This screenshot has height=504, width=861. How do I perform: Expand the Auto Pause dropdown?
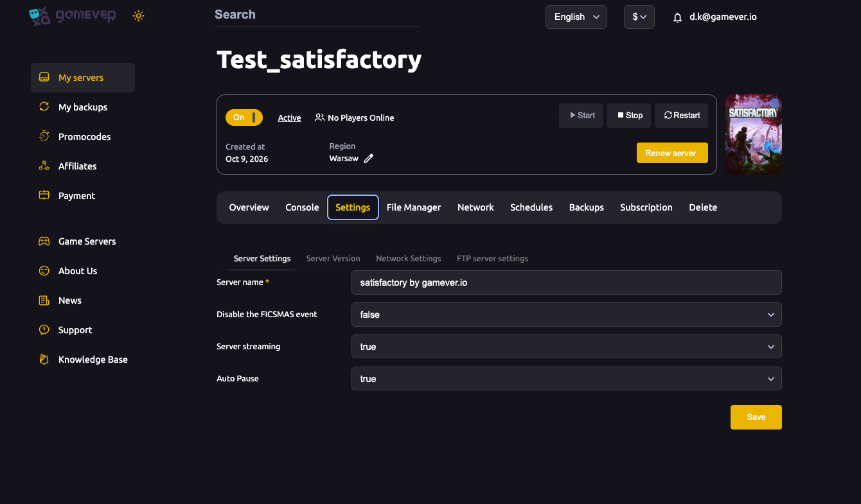[x=567, y=379]
